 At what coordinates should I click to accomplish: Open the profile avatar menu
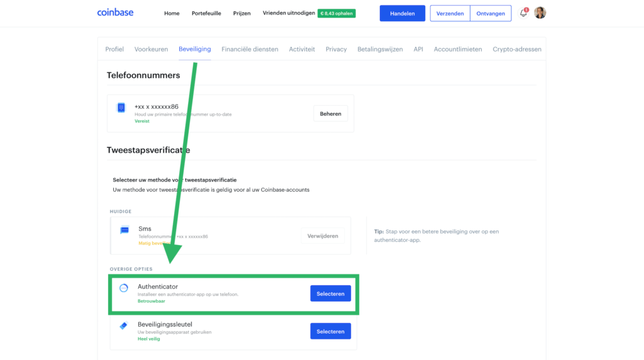(x=540, y=13)
